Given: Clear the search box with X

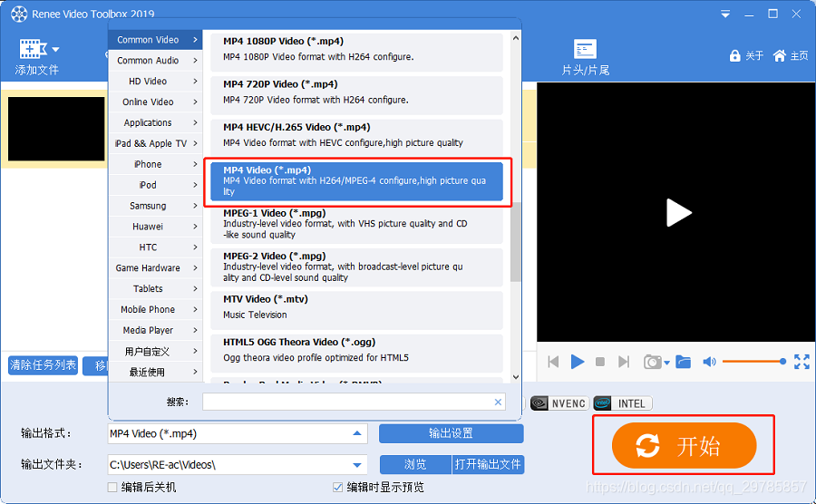Looking at the screenshot, I should coord(498,402).
